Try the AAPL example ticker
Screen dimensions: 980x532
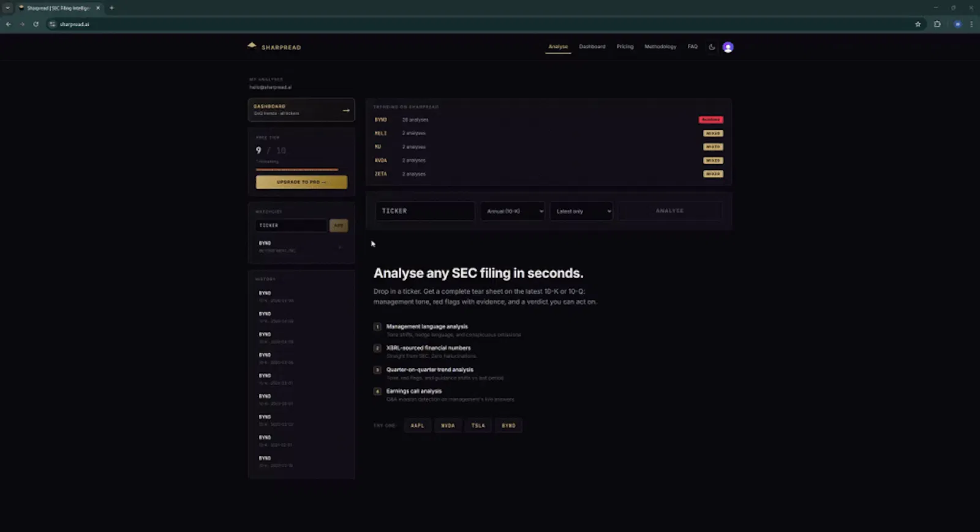417,425
